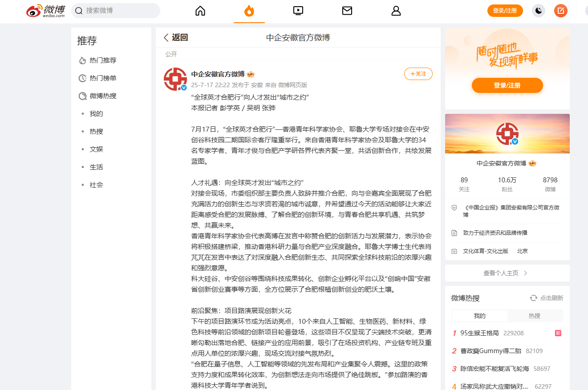Image resolution: width=588 pixels, height=390 pixels.
Task: Click the post author avatar
Action: coord(175,79)
